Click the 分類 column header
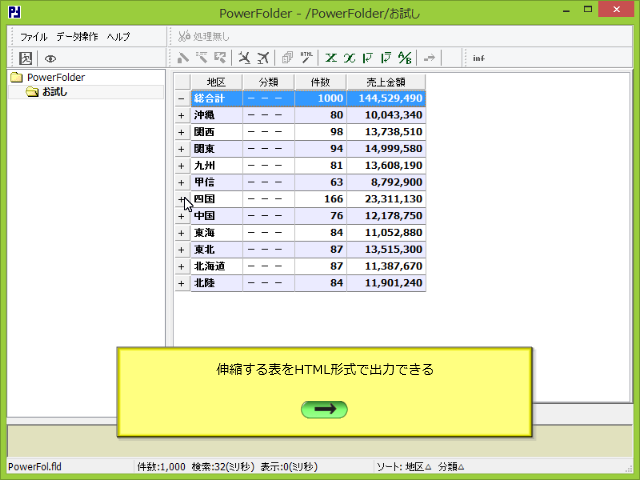 tap(268, 82)
